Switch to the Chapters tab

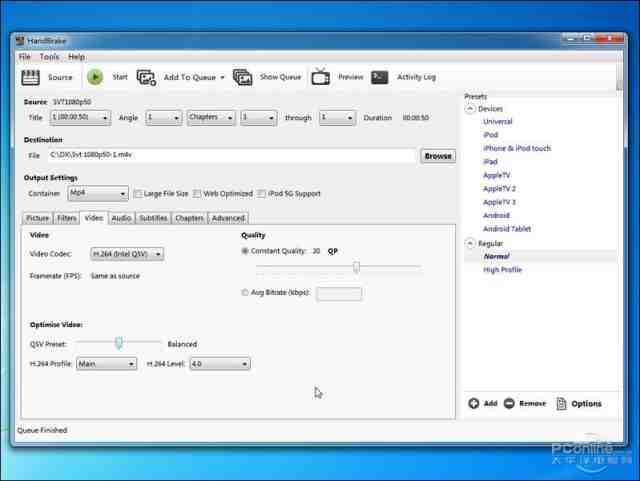click(189, 218)
